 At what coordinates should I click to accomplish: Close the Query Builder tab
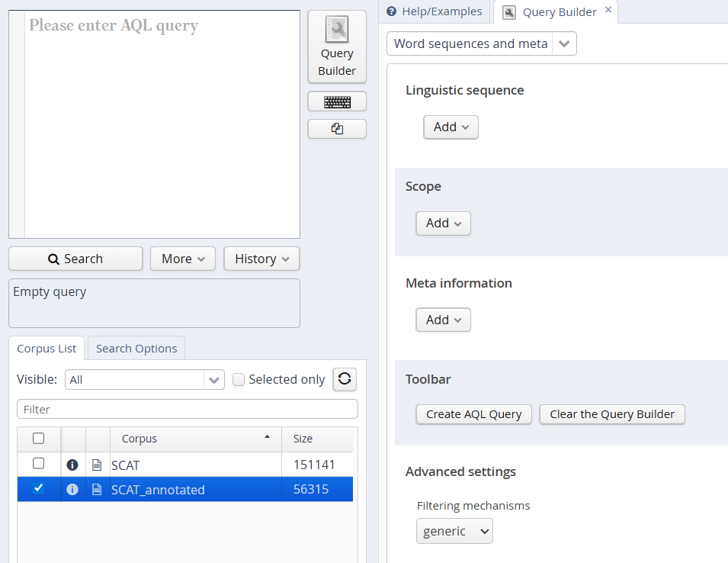tap(608, 11)
